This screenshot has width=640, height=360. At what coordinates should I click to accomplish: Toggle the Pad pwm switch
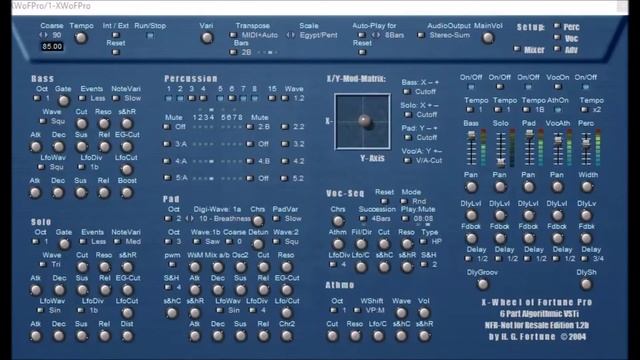(x=172, y=265)
